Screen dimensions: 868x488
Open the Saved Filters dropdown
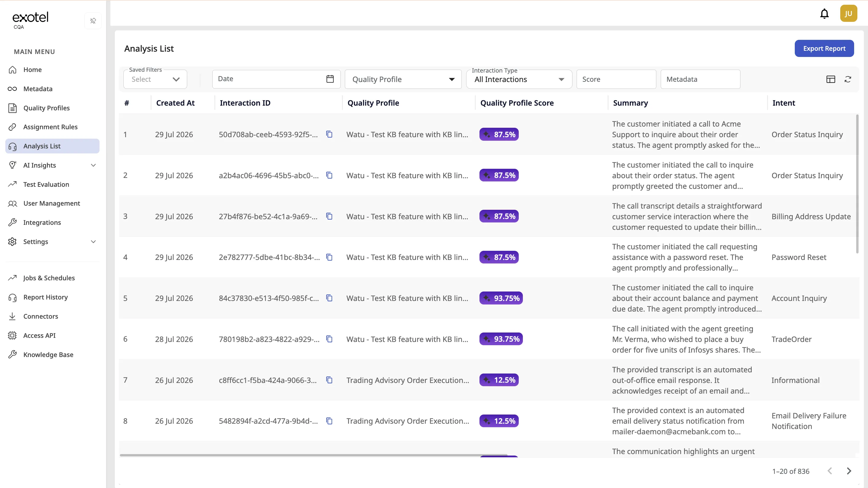coord(155,79)
